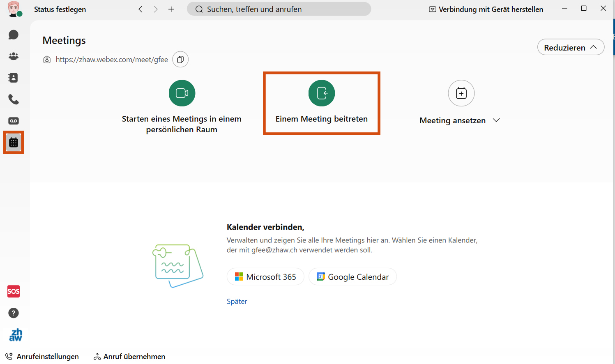Click the ZHAW logo in sidebar
Image resolution: width=615 pixels, height=364 pixels.
(15, 335)
